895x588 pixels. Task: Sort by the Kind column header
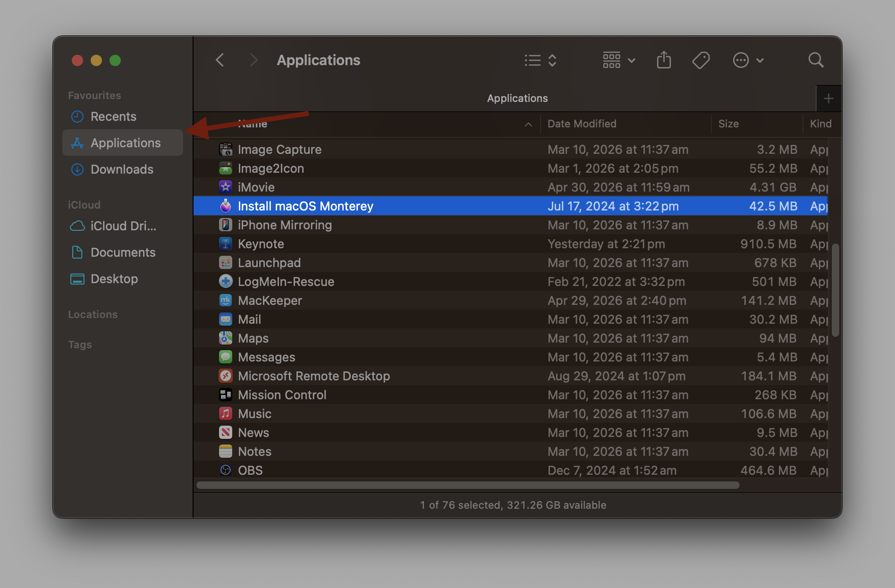[820, 124]
